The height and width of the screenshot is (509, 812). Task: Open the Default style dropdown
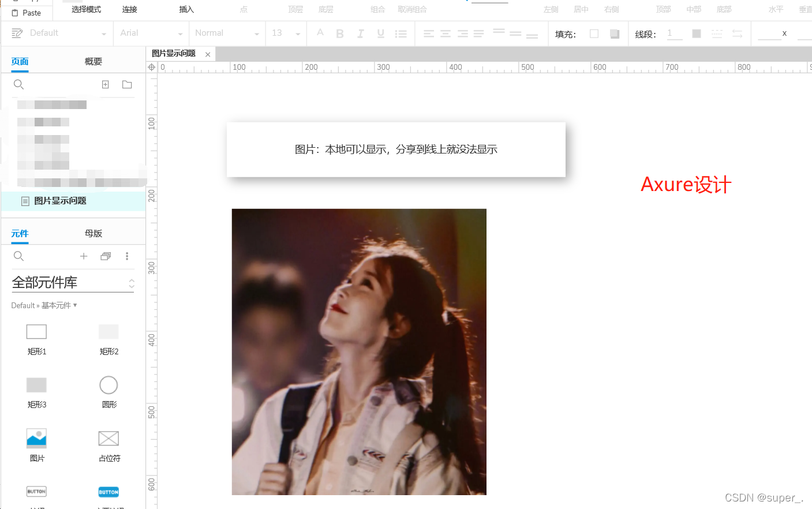coord(68,33)
